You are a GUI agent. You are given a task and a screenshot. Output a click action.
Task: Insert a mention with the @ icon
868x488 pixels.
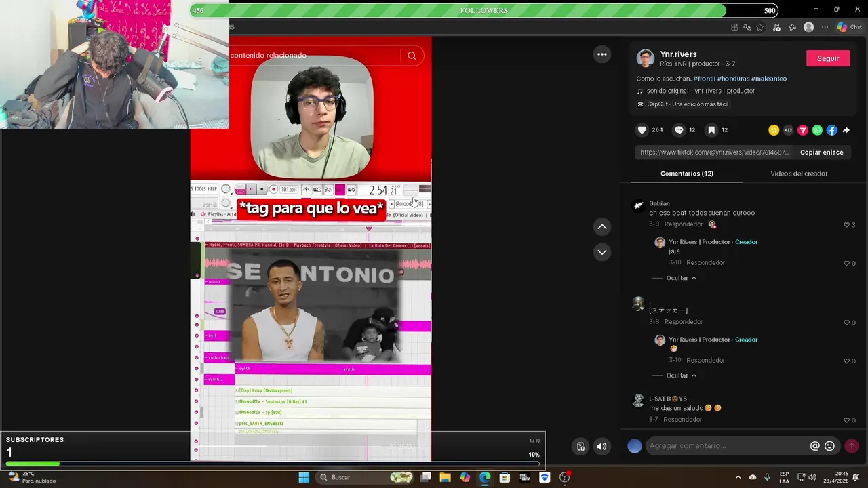point(815,446)
